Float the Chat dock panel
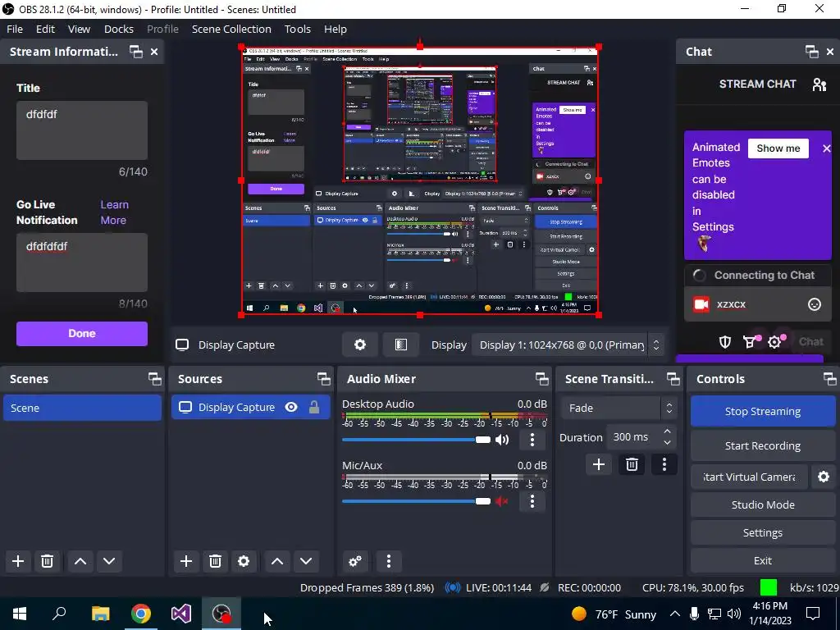The image size is (840, 630). tap(811, 52)
